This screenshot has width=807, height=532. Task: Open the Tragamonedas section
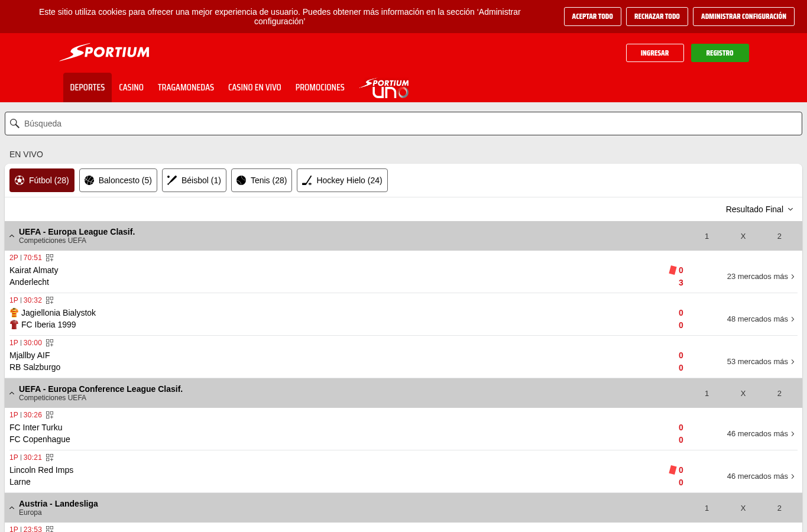pyautogui.click(x=186, y=87)
